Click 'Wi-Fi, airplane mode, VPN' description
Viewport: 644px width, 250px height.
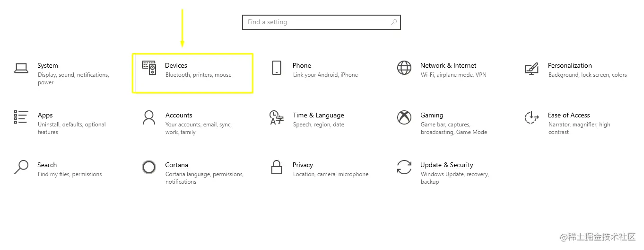[x=453, y=75]
